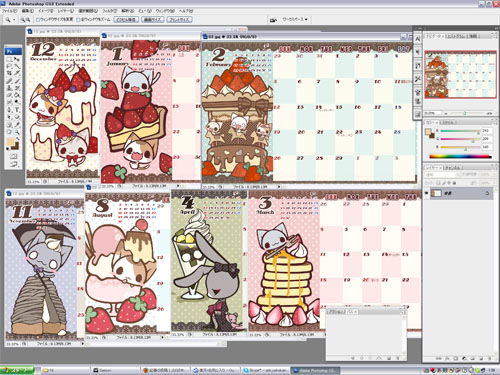Select the Slice tool
This screenshot has height=375, width=500.
pyautogui.click(x=17, y=73)
